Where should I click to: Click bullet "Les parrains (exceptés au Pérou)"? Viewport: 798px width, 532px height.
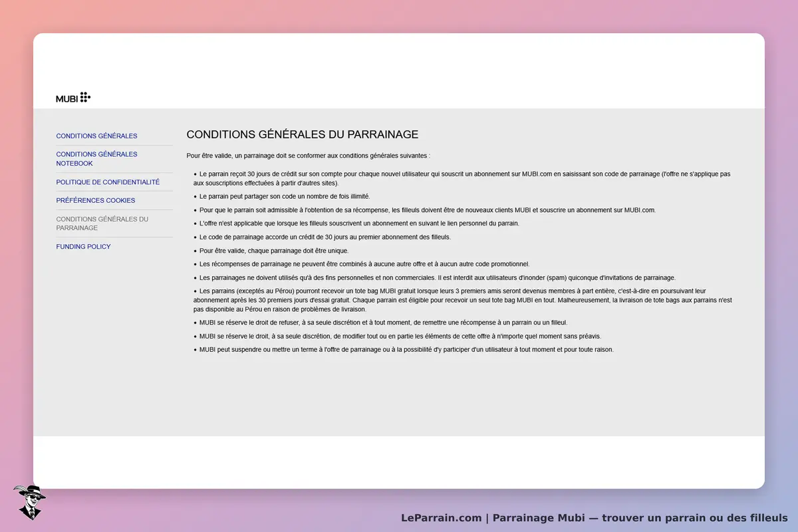(462, 301)
